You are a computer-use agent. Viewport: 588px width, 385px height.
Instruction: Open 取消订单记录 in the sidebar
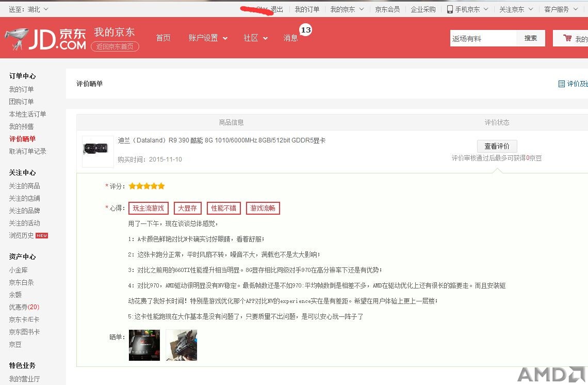(x=27, y=151)
